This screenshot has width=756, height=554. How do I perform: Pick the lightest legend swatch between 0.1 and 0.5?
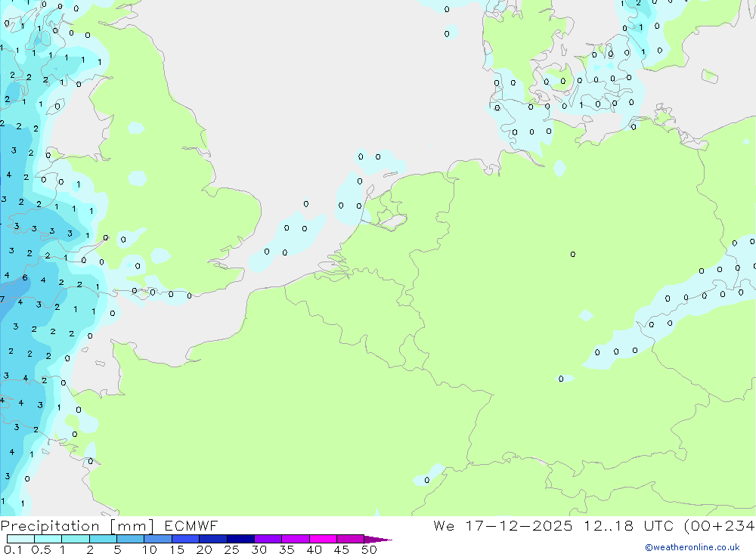(20, 539)
